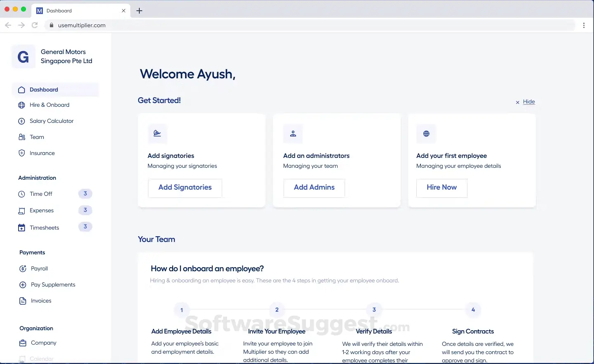Click the Pay Supplements plus-circle icon
The width and height of the screenshot is (594, 364).
(x=23, y=285)
